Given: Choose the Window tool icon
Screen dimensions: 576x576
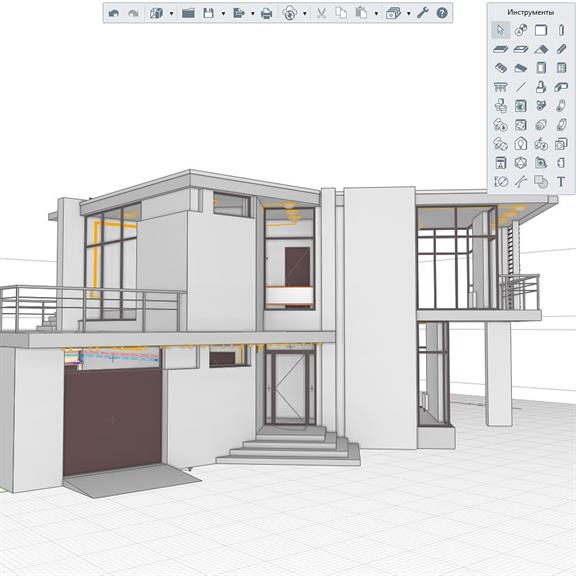Looking at the screenshot, I should [x=561, y=68].
